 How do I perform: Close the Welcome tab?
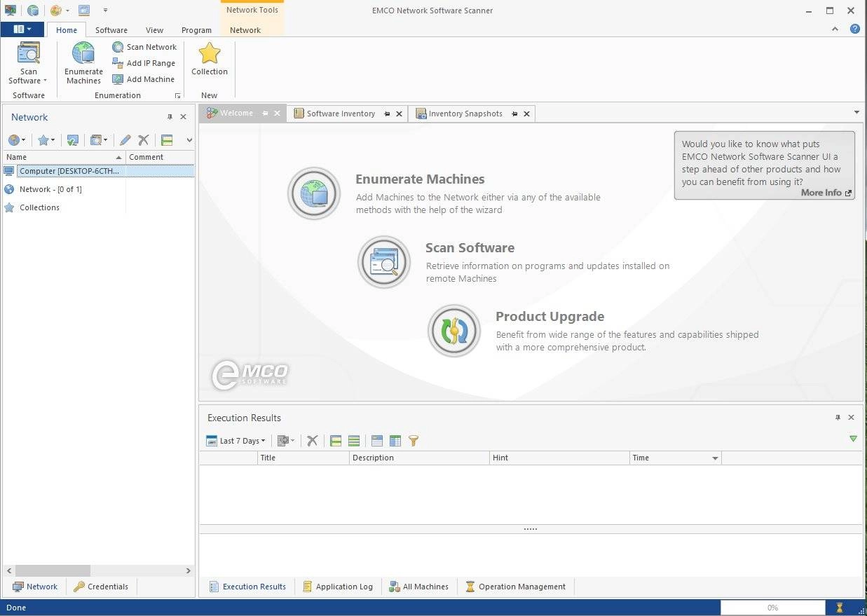[x=277, y=114]
